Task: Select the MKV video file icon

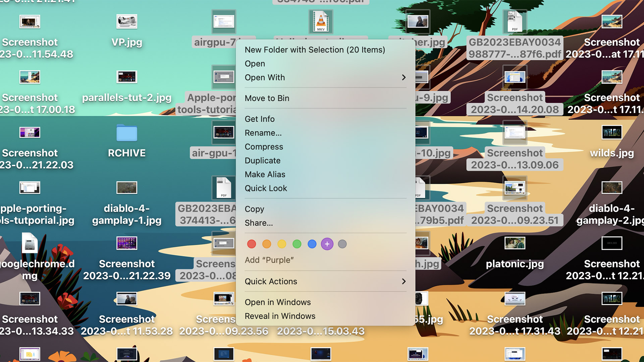Action: coord(320,22)
